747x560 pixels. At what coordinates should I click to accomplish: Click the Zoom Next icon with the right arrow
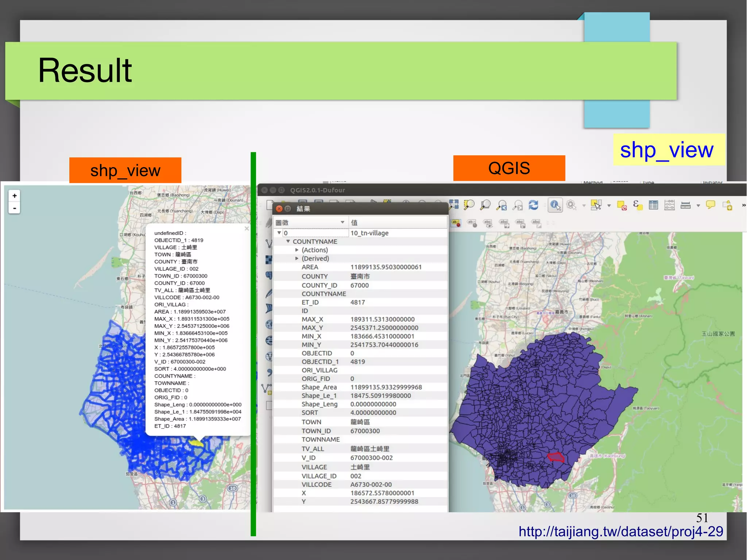point(518,205)
